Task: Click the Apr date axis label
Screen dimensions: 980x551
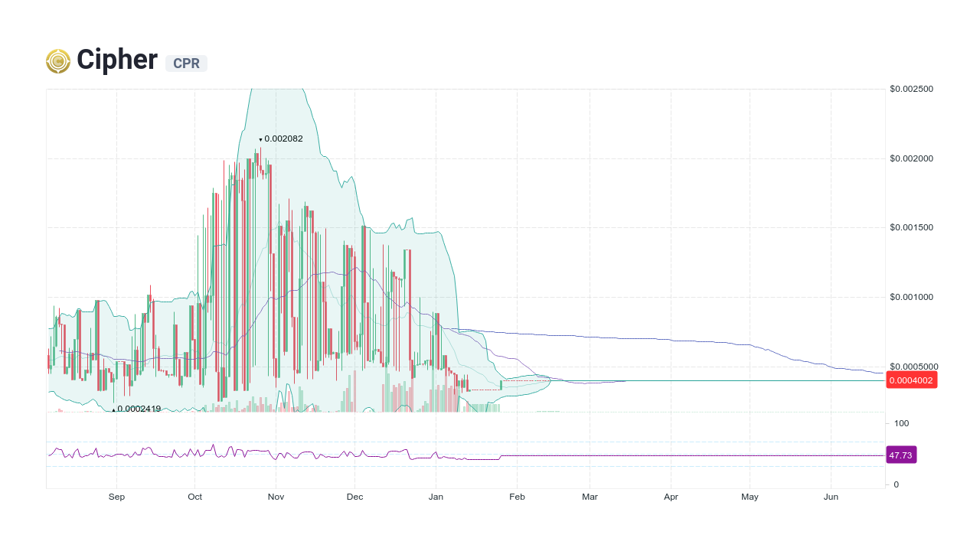Action: [671, 497]
